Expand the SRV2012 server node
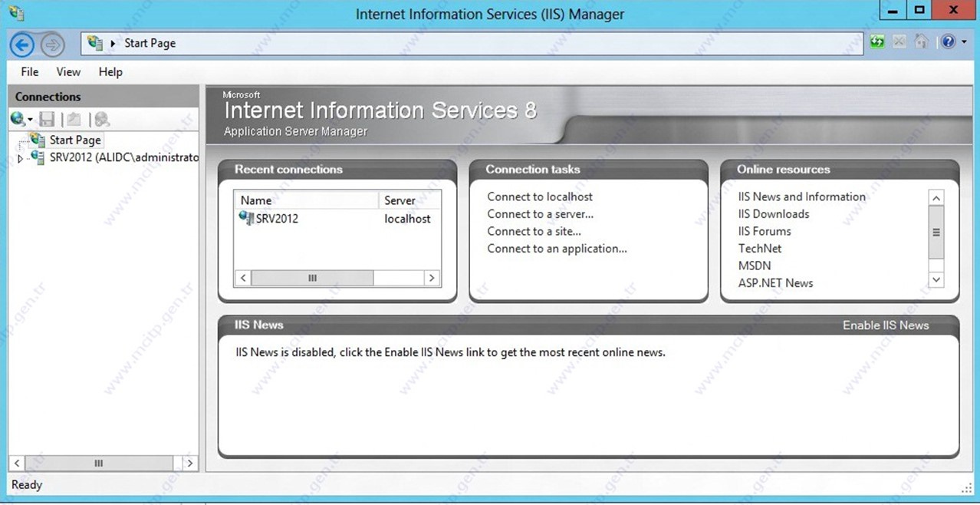Image resolution: width=980 pixels, height=505 pixels. click(x=21, y=159)
